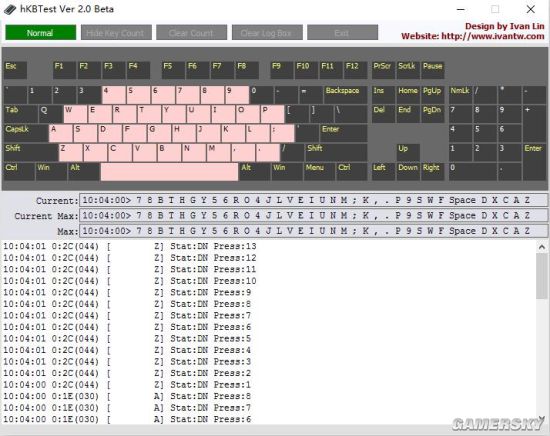Screen dimensions: 550x436
Task: Click the Exit button in toolbar
Action: (x=342, y=33)
